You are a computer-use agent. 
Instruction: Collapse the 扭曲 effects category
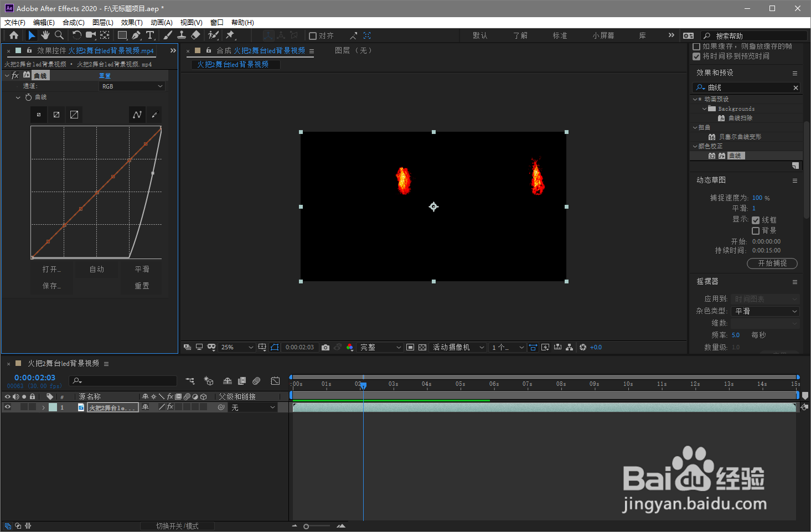(695, 127)
